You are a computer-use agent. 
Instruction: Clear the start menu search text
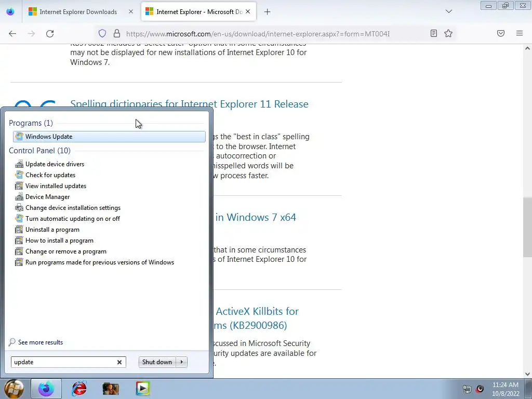(119, 362)
